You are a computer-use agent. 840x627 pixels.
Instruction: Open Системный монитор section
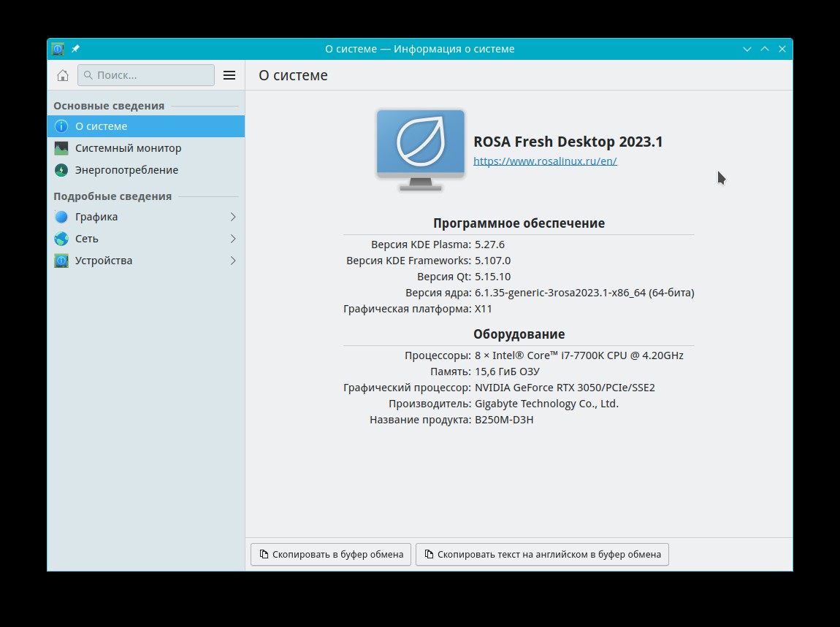(145, 148)
